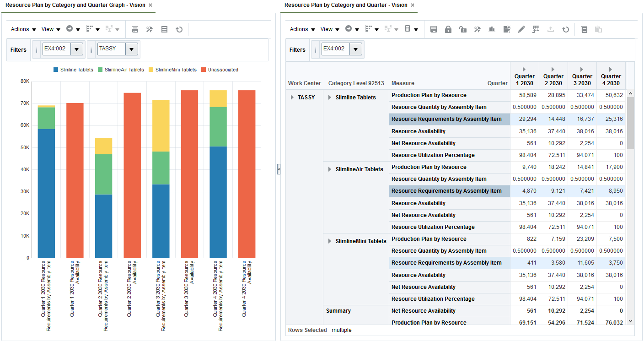Click the bar chart icon in table toolbar

[492, 29]
